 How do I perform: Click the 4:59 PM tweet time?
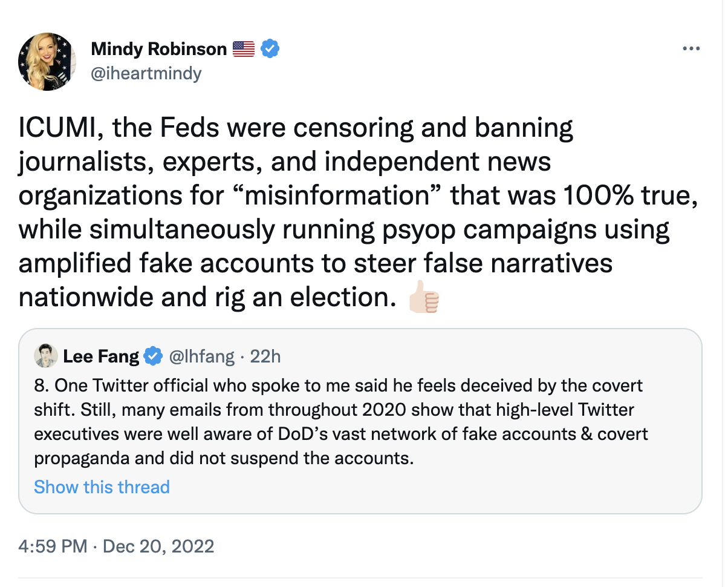point(52,547)
